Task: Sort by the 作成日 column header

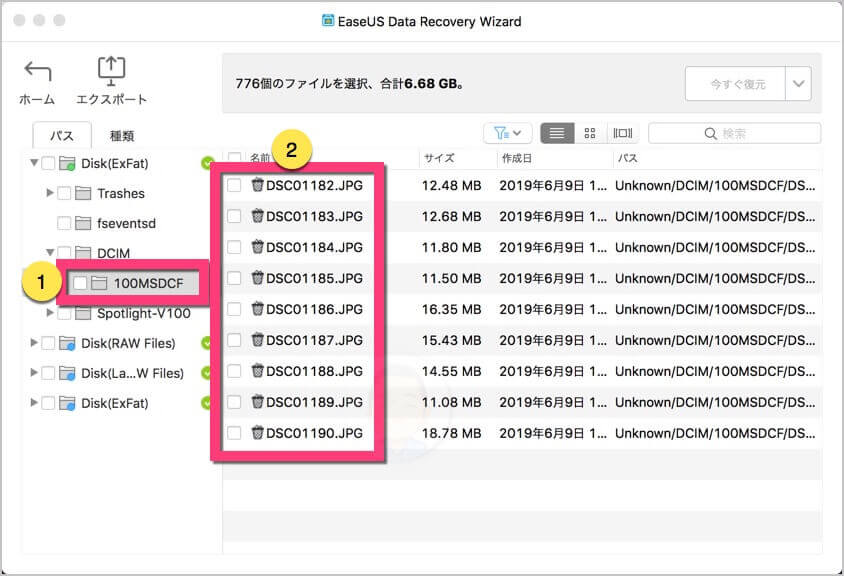Action: 517,158
